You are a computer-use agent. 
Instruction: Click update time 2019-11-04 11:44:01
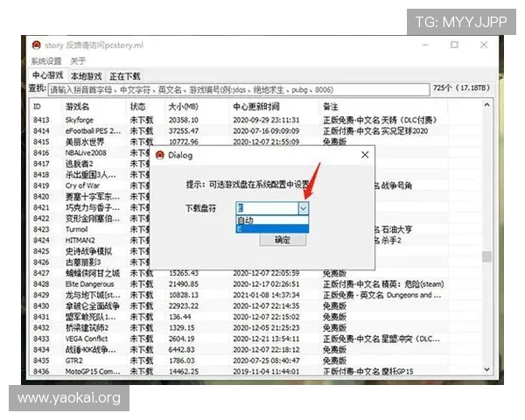(266, 371)
